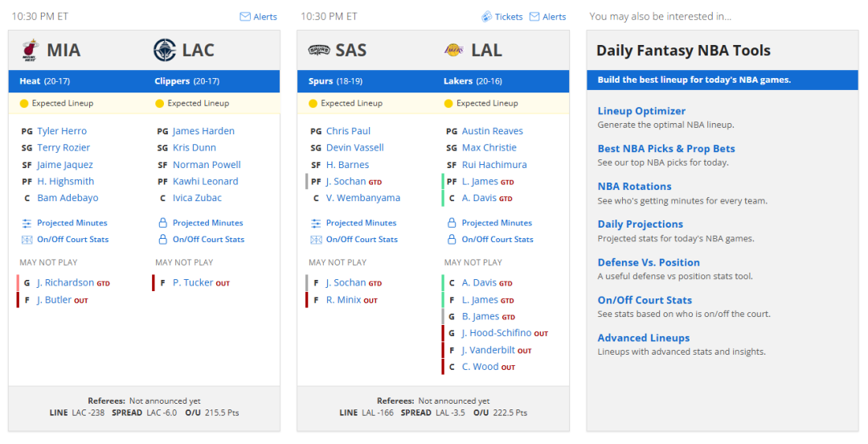The image size is (868, 444).
Task: Click lock icon beside Clippers Projected Minutes
Action: click(x=162, y=223)
